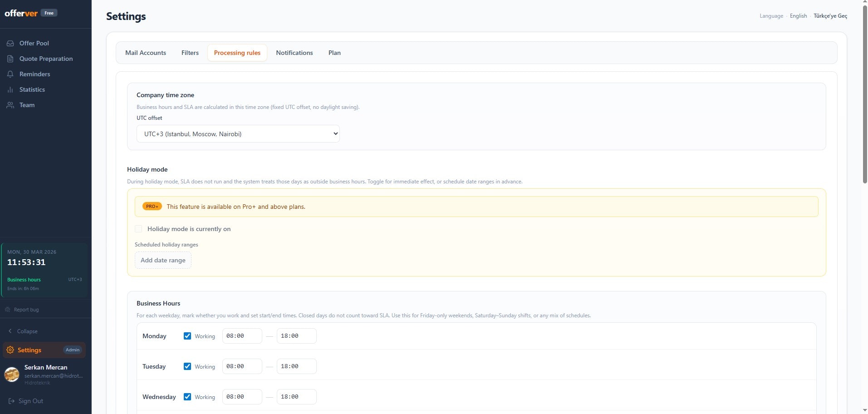The image size is (868, 414).
Task: Toggle the Tuesday Working checkbox
Action: [x=187, y=366]
